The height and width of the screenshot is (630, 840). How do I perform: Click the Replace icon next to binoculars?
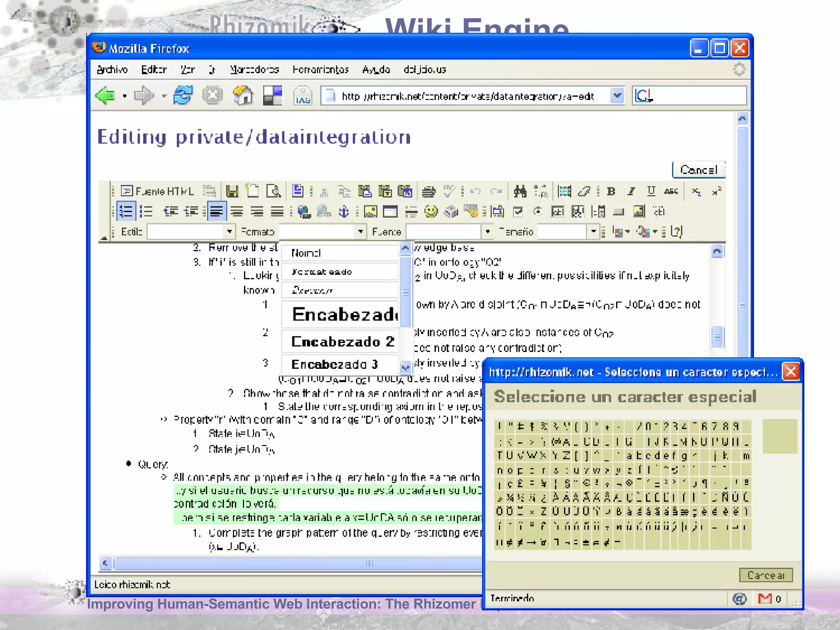[x=541, y=191]
